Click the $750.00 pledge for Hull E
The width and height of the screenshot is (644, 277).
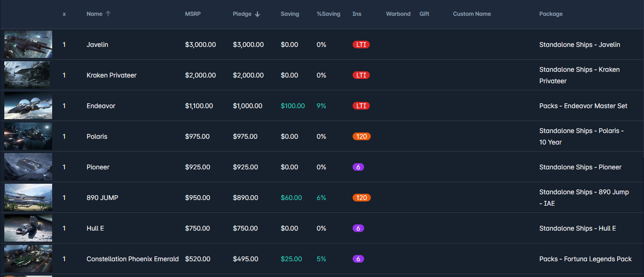click(245, 228)
